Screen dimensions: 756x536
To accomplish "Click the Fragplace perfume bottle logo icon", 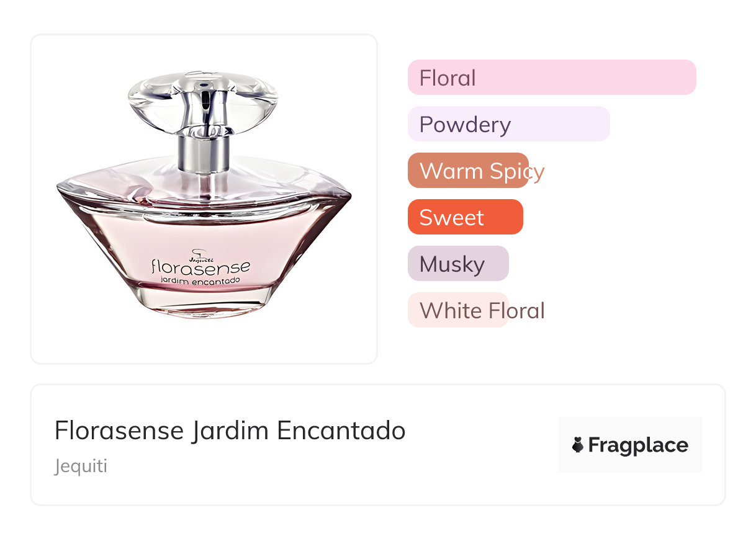I will click(578, 445).
